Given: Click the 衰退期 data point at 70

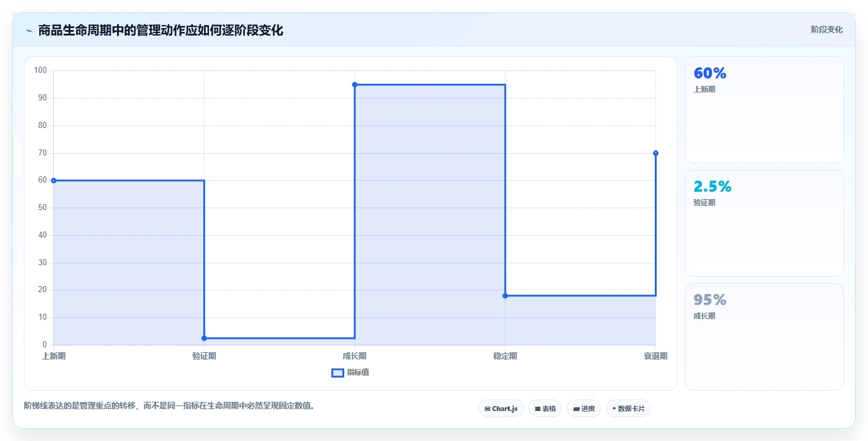Looking at the screenshot, I should [655, 153].
